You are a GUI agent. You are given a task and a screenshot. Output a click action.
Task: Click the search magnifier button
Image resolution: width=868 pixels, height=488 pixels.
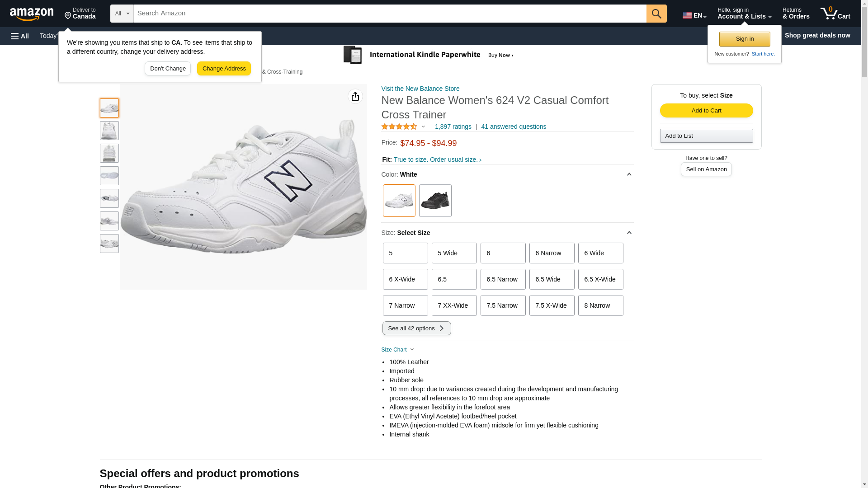coord(656,14)
